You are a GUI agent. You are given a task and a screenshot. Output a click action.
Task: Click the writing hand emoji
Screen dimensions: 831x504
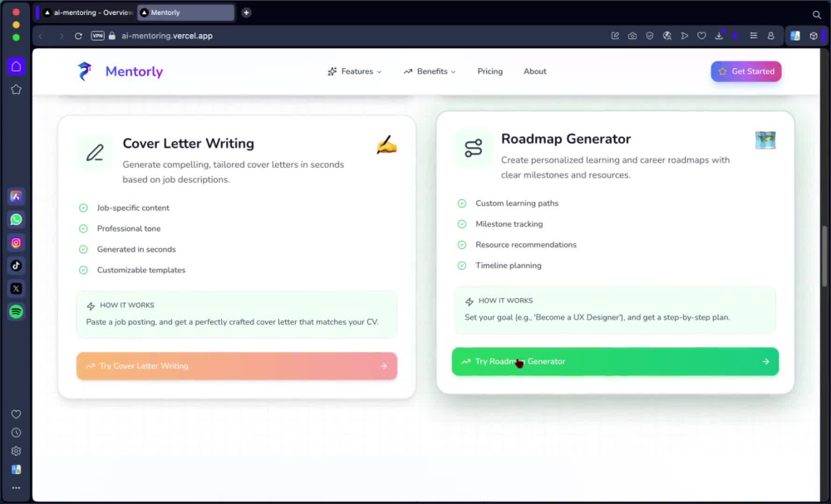click(386, 144)
